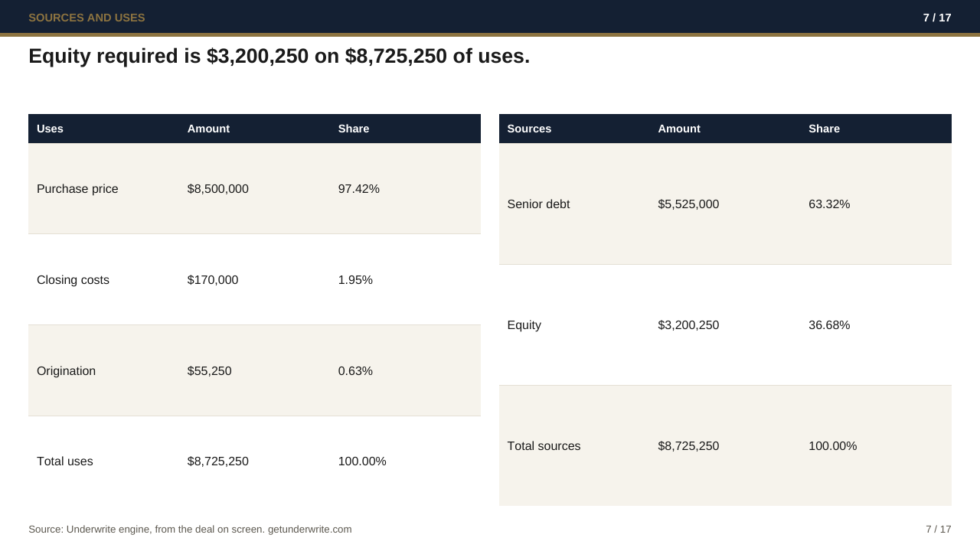Click the Senior debt row label
980x551 pixels.
(x=538, y=204)
